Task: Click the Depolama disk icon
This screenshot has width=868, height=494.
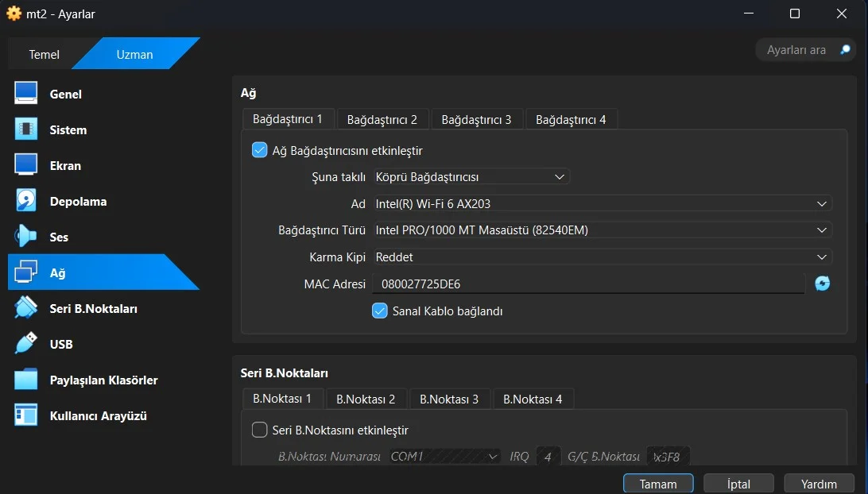Action: point(26,201)
